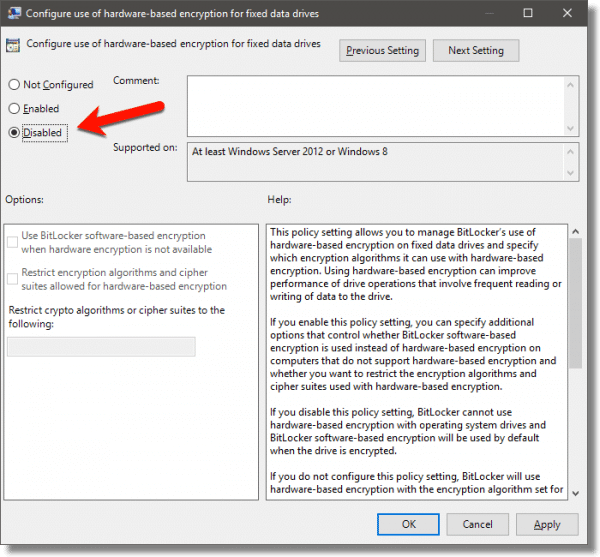Maximize the policy dialog window
The height and width of the screenshot is (557, 600).
528,13
